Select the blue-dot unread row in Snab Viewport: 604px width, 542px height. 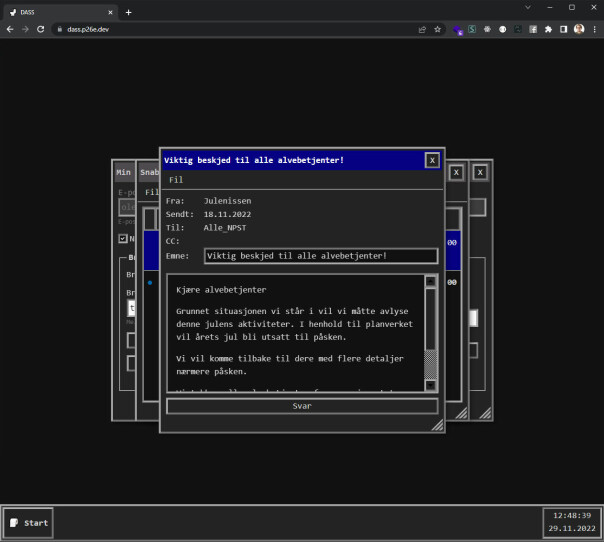(x=151, y=283)
